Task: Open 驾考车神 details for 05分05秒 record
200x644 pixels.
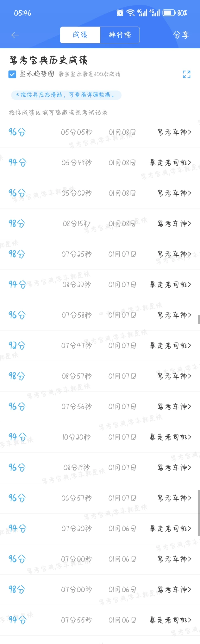Action: 174,132
